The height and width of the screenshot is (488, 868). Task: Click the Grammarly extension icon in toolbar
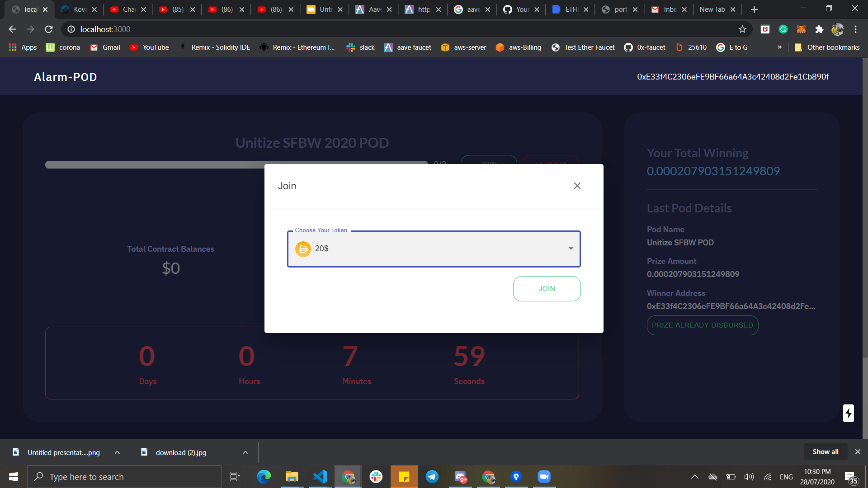(783, 29)
